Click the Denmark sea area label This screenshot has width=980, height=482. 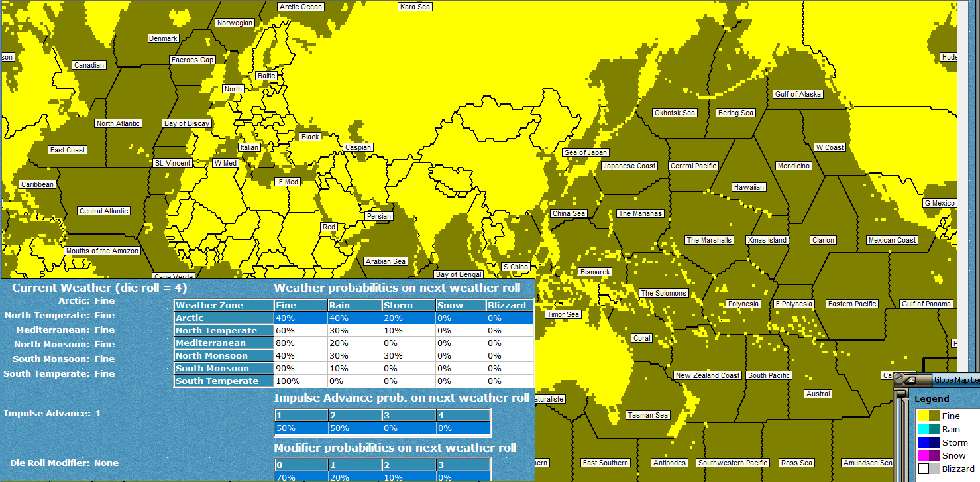point(163,38)
